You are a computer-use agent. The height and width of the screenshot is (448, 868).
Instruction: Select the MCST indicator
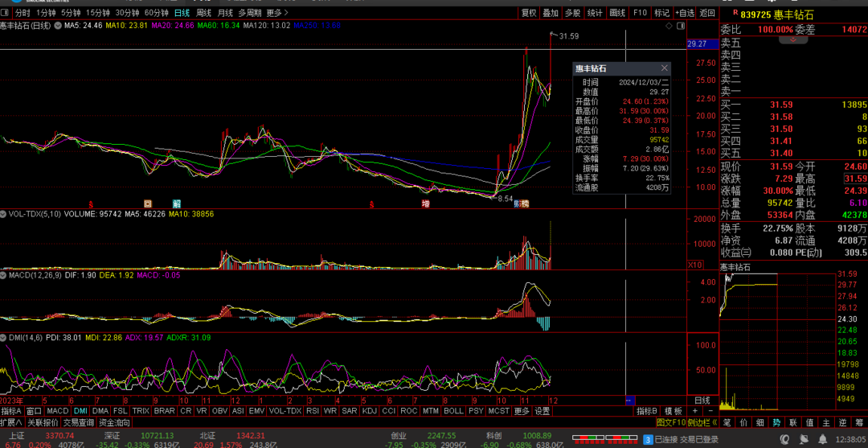click(498, 411)
